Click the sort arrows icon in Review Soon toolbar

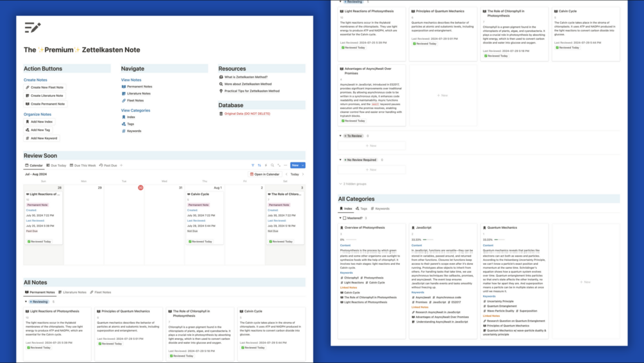259,165
